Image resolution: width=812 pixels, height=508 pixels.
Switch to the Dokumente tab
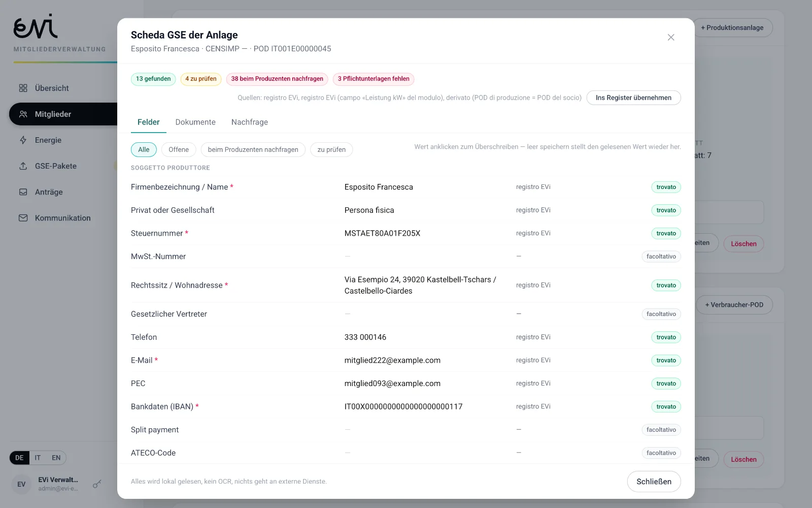click(195, 122)
